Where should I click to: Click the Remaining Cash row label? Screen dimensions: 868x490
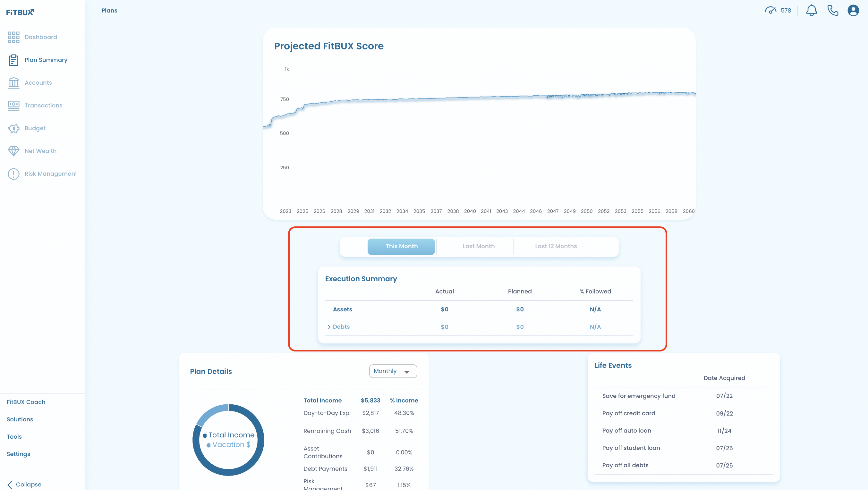(327, 431)
